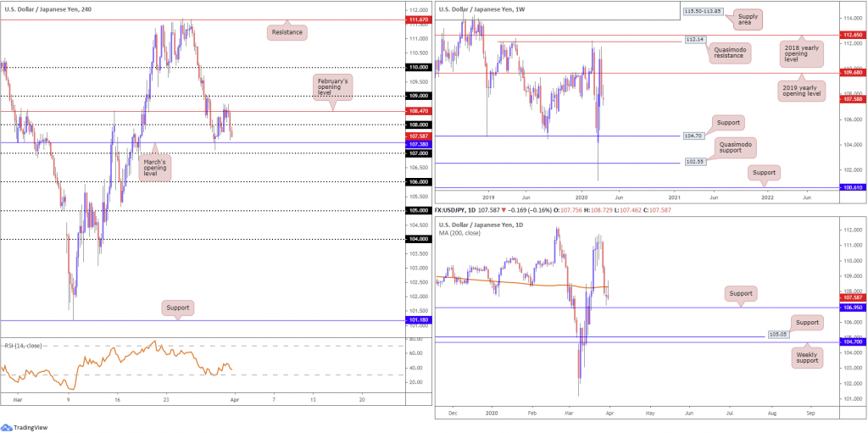868x433 pixels.
Task: Click the red 111.670 price label
Action: 417,20
